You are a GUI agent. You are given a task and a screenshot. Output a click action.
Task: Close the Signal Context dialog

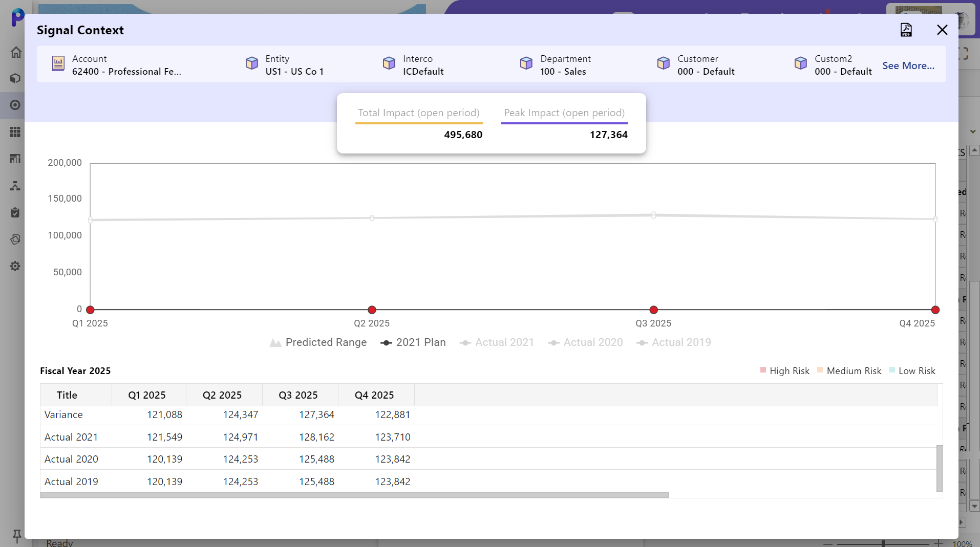(942, 30)
